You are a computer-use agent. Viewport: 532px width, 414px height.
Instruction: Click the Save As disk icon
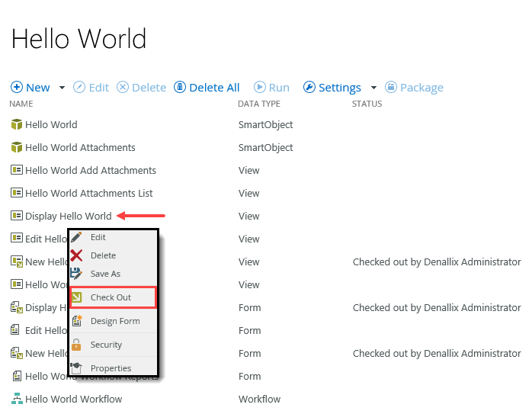point(76,274)
